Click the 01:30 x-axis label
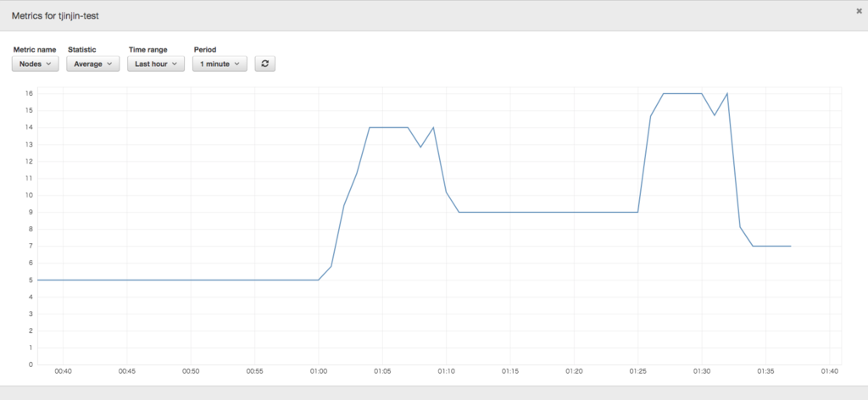 pyautogui.click(x=702, y=372)
